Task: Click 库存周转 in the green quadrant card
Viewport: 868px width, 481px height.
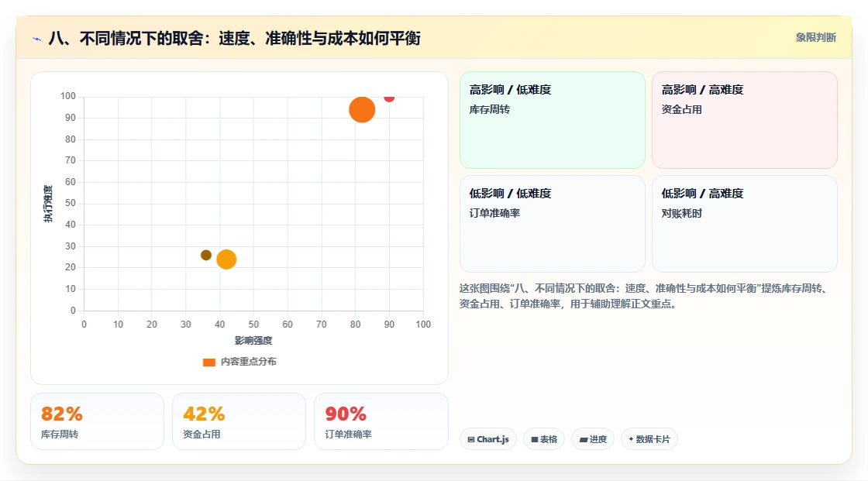Action: [x=489, y=109]
